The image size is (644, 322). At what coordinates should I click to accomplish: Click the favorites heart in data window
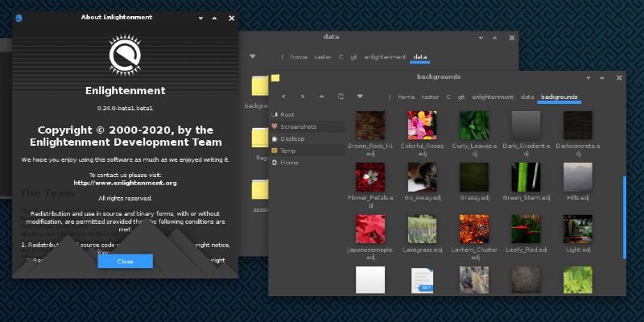click(x=252, y=57)
